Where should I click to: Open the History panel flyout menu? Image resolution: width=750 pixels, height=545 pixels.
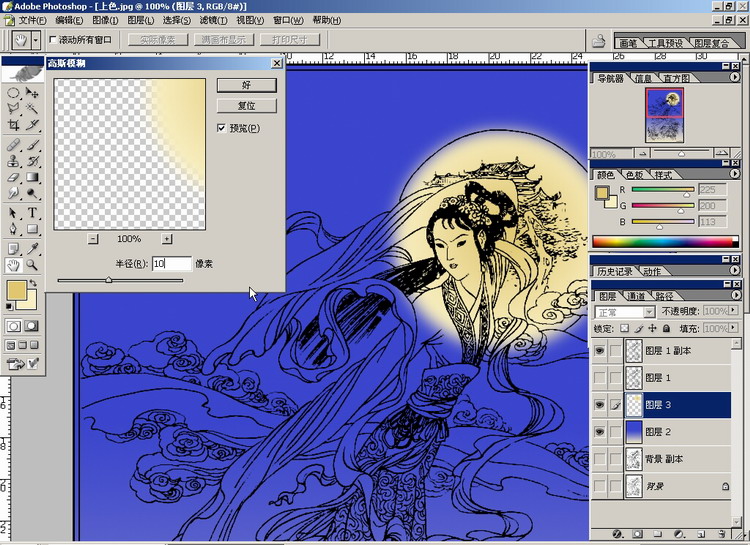click(735, 270)
